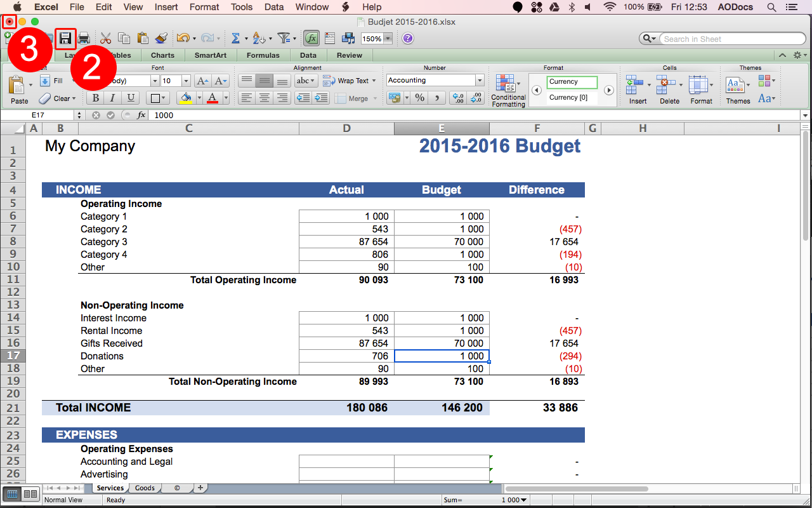Image resolution: width=812 pixels, height=508 pixels.
Task: Click the Copy icon in the toolbar
Action: tap(124, 39)
